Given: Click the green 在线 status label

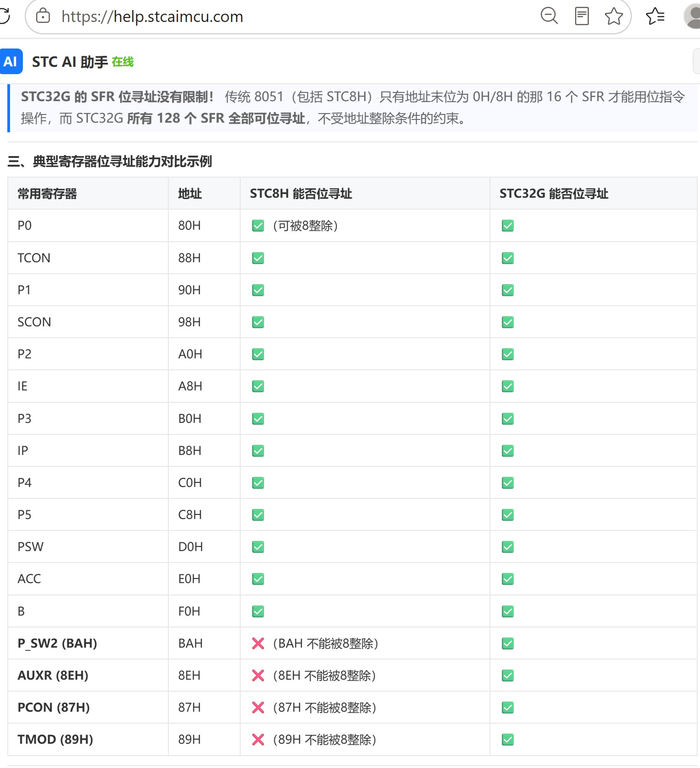Looking at the screenshot, I should point(123,62).
